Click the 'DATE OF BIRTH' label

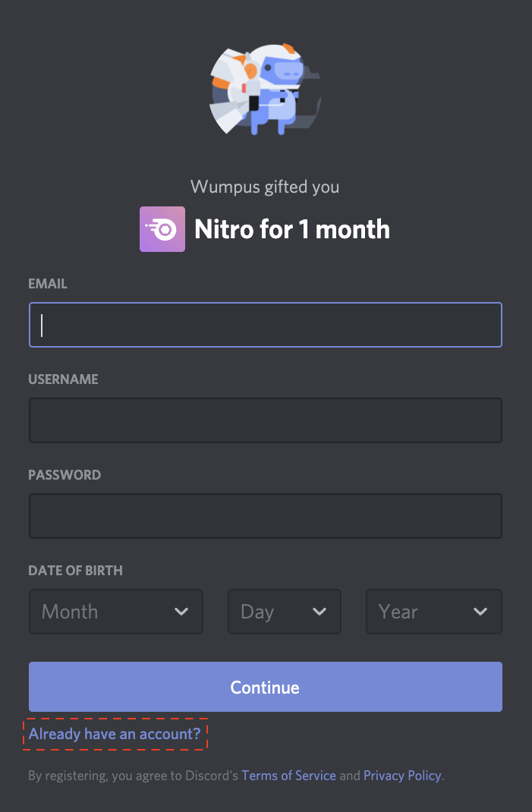(x=76, y=571)
